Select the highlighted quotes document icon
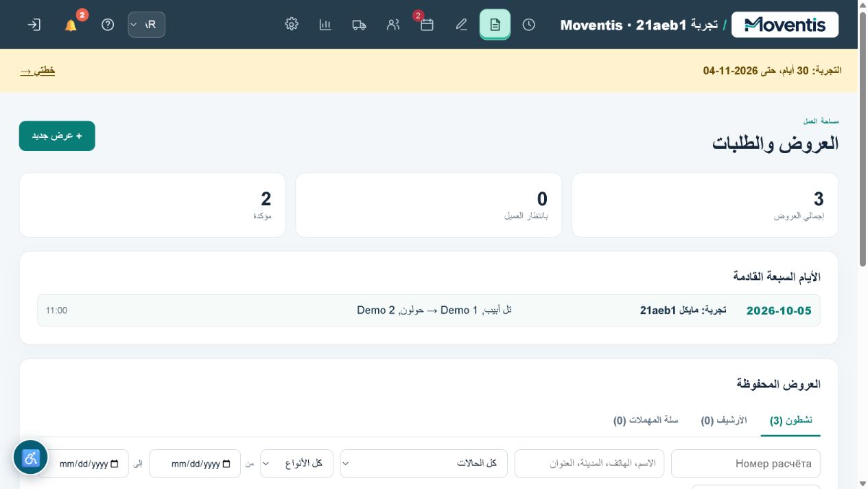 pyautogui.click(x=495, y=25)
